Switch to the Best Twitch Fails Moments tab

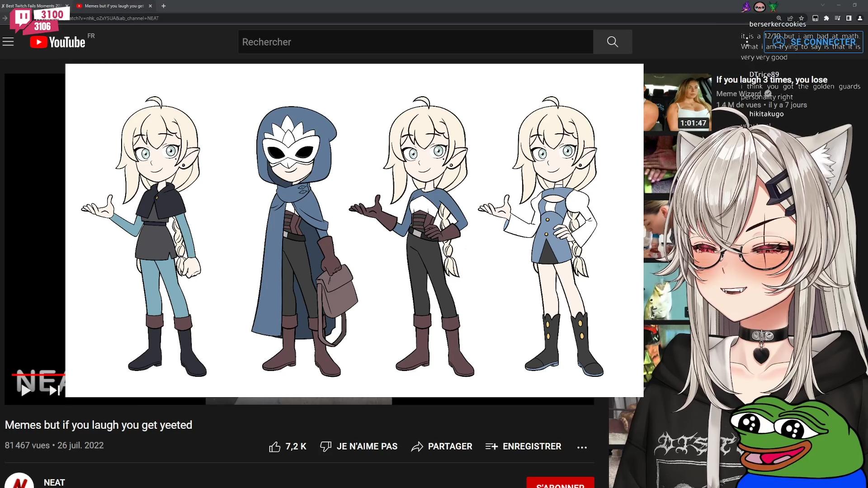pos(33,6)
